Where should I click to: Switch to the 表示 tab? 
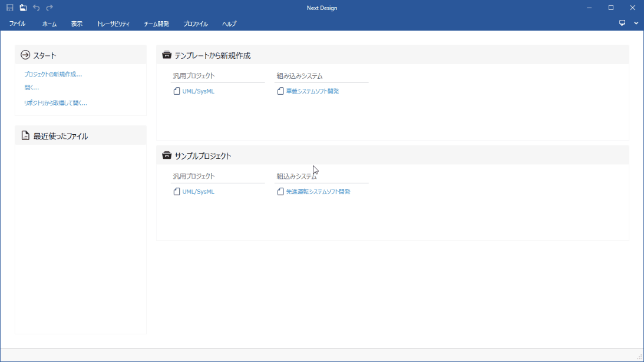point(77,24)
